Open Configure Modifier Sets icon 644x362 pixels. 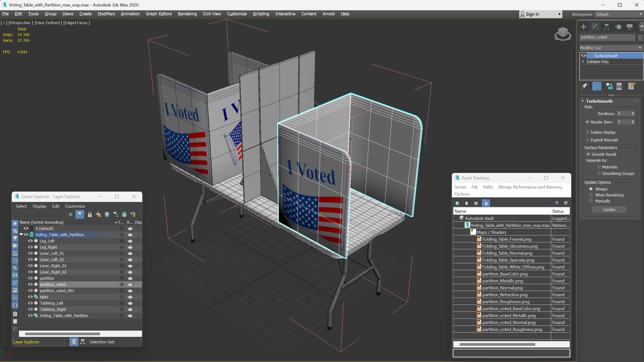tap(631, 86)
